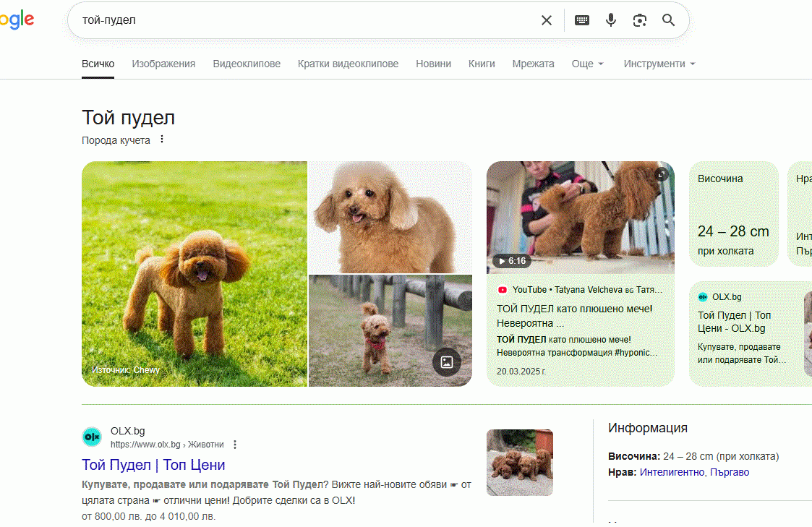The image size is (812, 527).
Task: Expand the Още dropdown menu
Action: click(x=587, y=64)
